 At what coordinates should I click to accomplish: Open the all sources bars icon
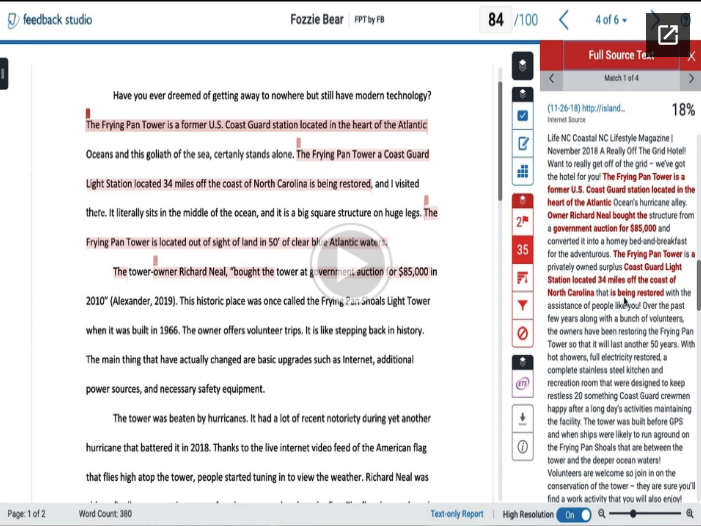[522, 278]
